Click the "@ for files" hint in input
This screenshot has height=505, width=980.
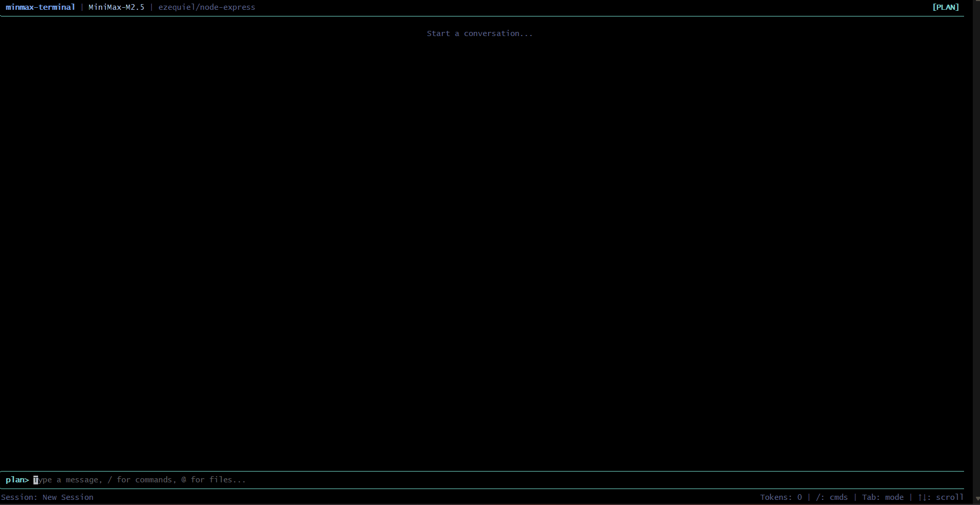click(x=213, y=480)
